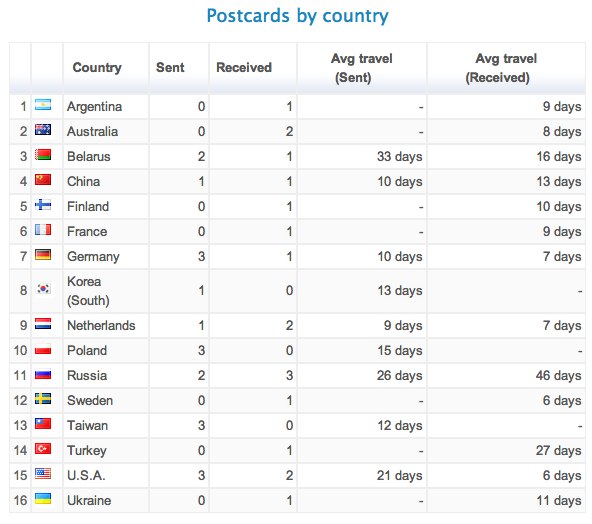Screen dimensions: 592x524
Task: Sort by Received column header
Action: click(x=244, y=68)
